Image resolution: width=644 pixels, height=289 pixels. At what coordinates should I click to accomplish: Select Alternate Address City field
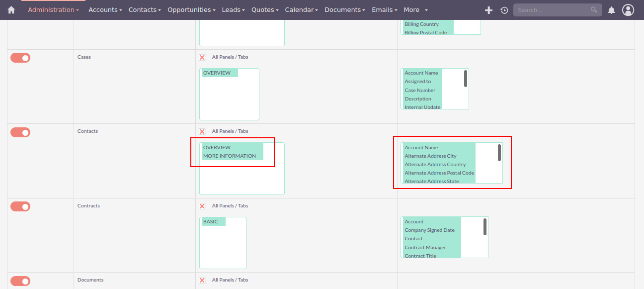pyautogui.click(x=439, y=156)
